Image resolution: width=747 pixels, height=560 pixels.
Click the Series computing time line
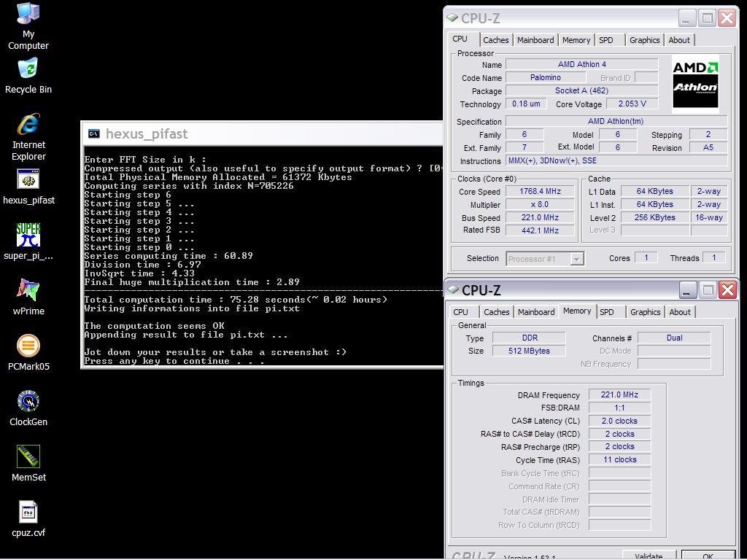click(x=169, y=256)
